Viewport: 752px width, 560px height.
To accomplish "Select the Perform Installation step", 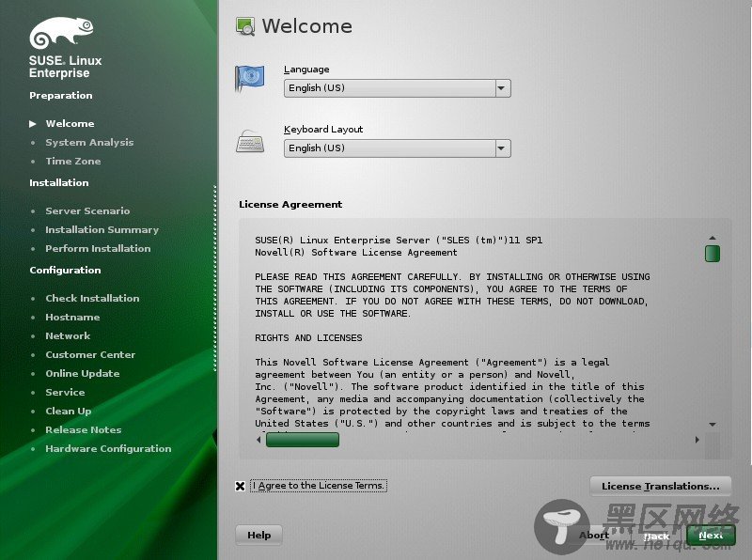I will point(98,248).
